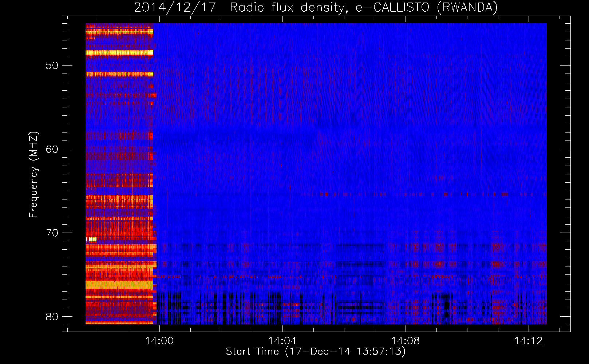Viewport: 589px width, 364px height.
Task: Click the time tick label '14:12'
Action: click(x=529, y=341)
